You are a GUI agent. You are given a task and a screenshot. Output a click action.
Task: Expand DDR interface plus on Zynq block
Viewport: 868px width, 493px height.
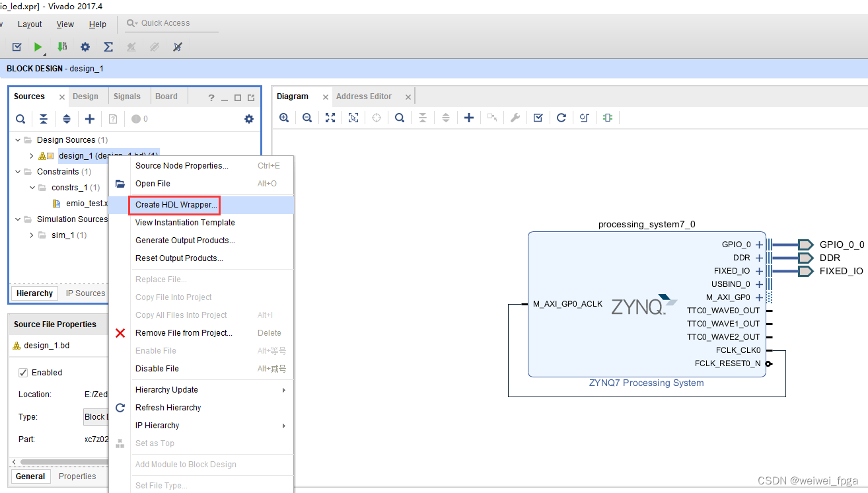(x=759, y=258)
